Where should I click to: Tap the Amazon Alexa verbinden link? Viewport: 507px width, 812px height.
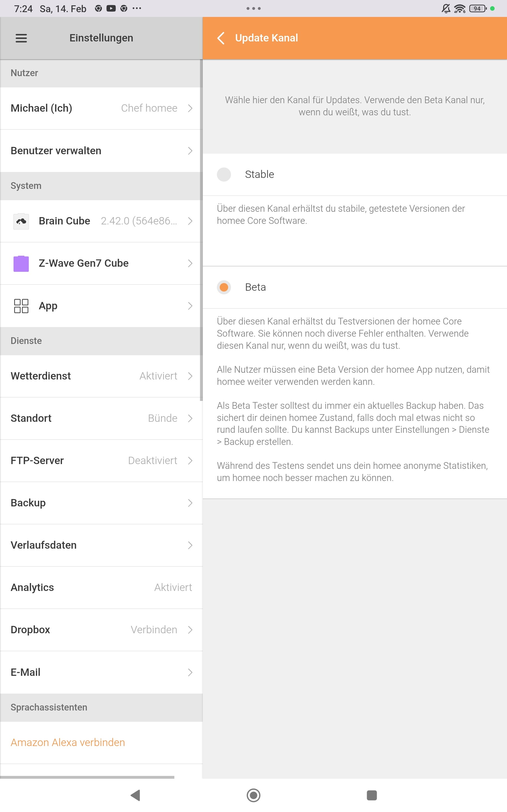(68, 742)
